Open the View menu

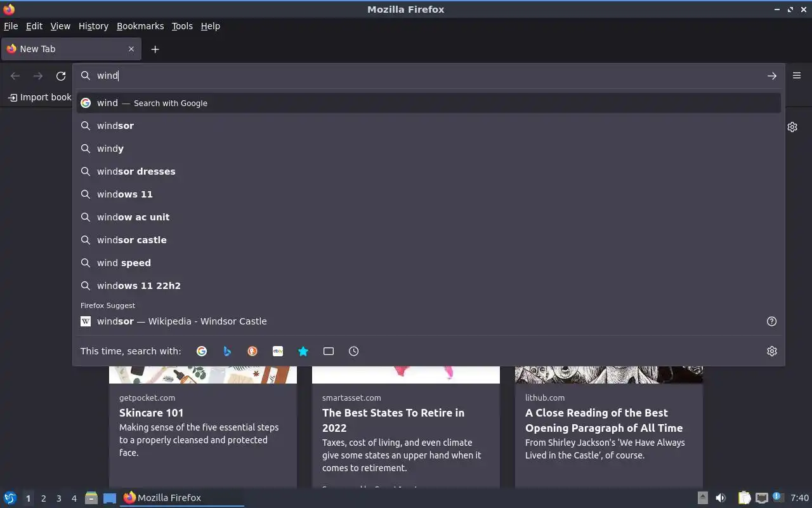click(x=60, y=26)
